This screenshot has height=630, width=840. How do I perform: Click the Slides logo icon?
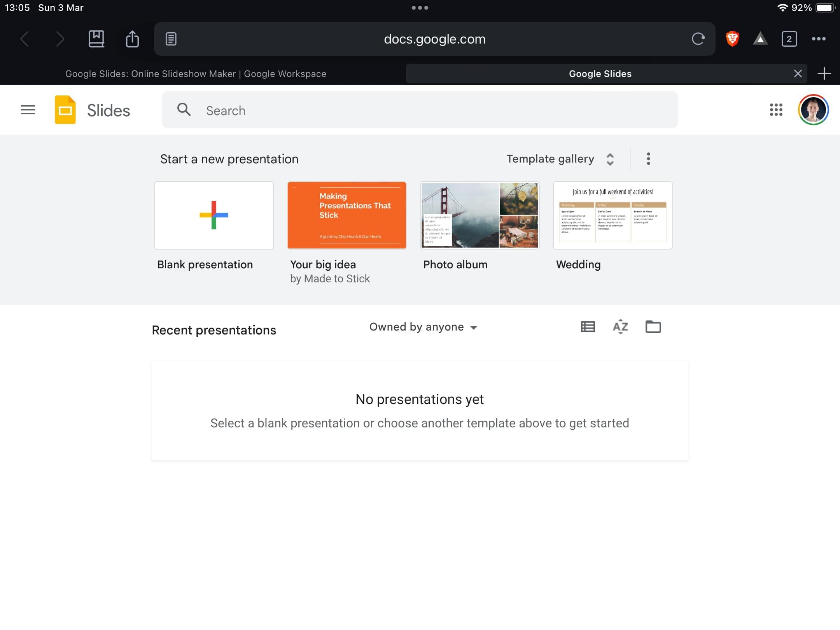[65, 110]
